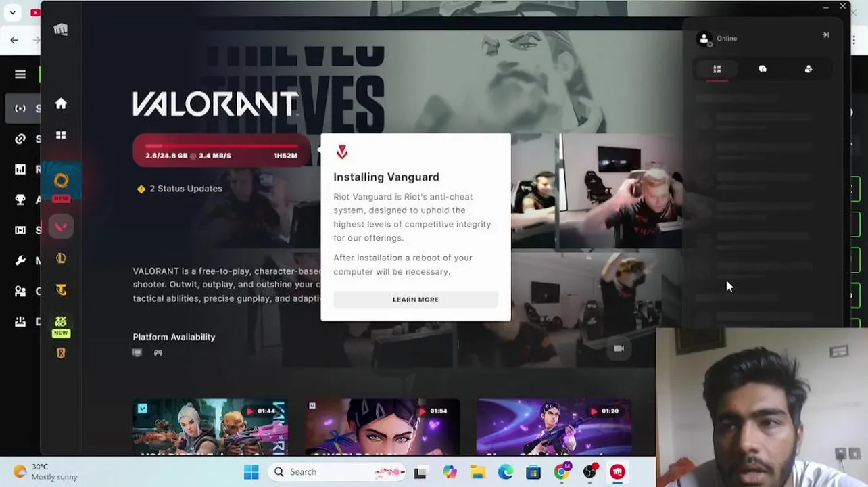Select the Teamfight Tactics icon

coord(61,290)
